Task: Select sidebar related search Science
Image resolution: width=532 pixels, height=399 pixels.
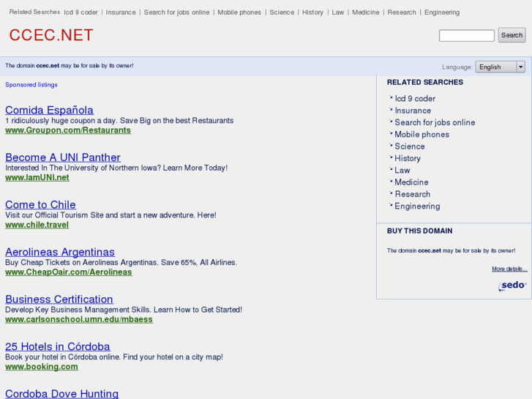Action: pyautogui.click(x=410, y=146)
